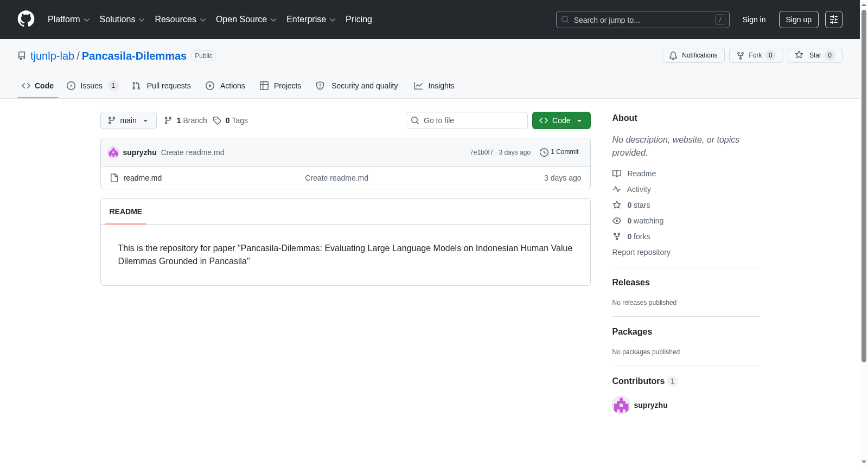Viewport: 868px width, 467px height.
Task: Open the Pancasila-Dilemmas repository link
Action: pyautogui.click(x=134, y=56)
